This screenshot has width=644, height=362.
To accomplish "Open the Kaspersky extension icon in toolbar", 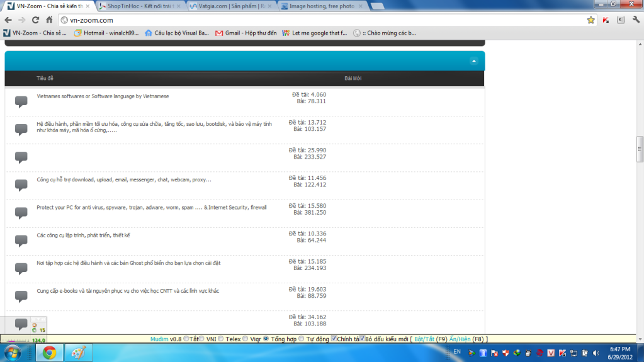I will (606, 20).
